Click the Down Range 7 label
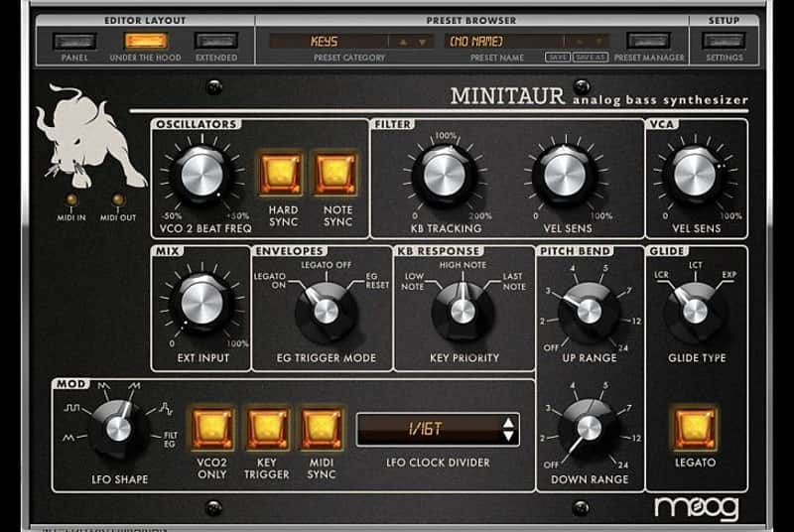 point(629,408)
